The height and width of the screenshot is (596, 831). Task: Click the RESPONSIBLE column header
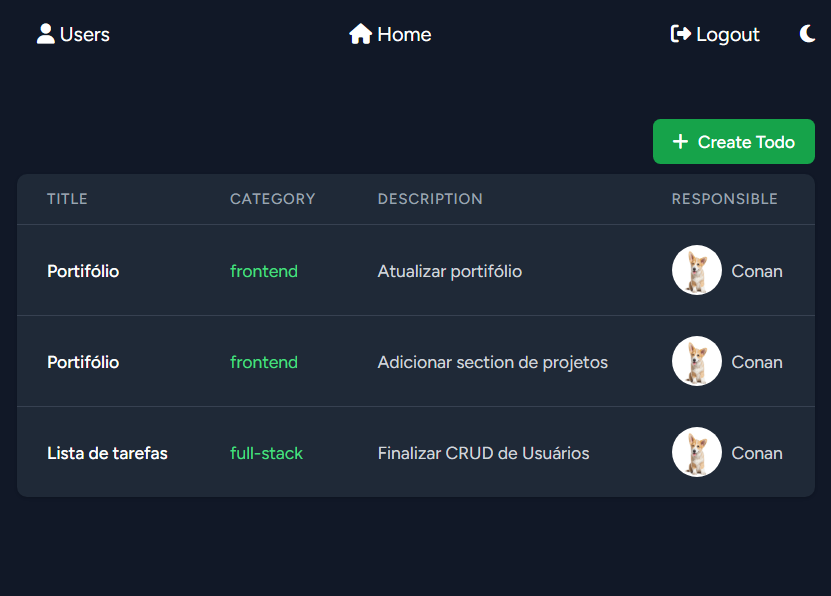pyautogui.click(x=724, y=199)
